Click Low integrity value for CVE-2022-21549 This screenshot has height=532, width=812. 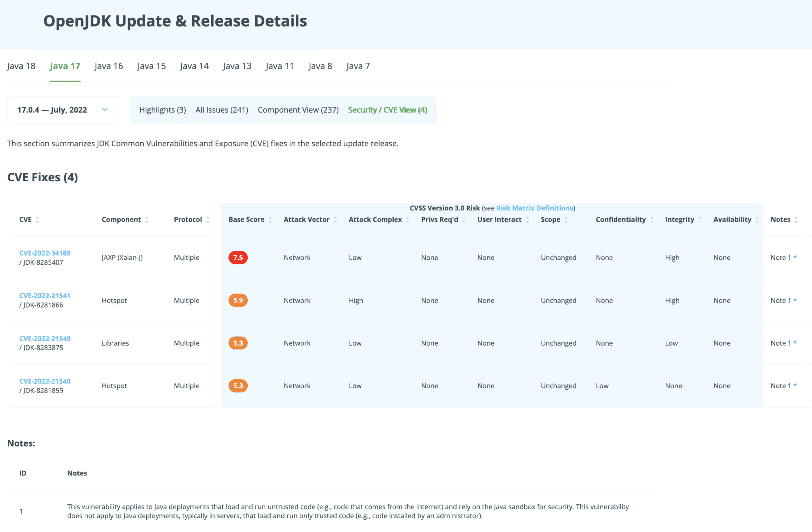(x=671, y=343)
